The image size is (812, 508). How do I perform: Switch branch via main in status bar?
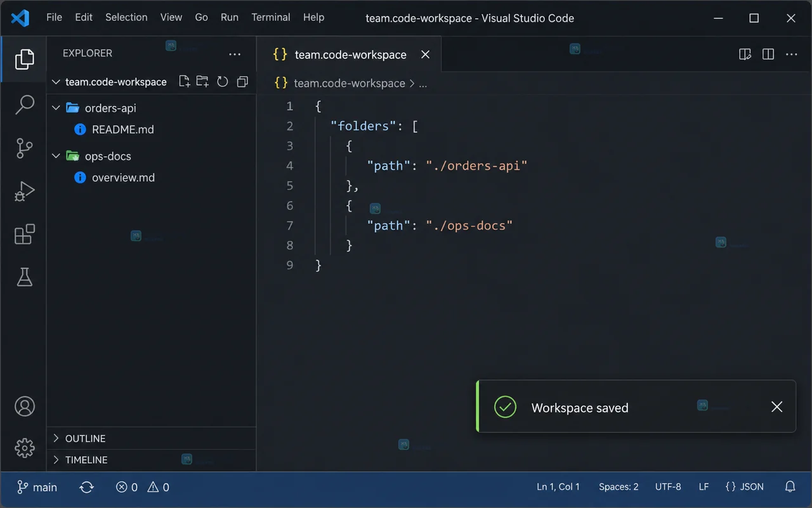[x=37, y=487]
